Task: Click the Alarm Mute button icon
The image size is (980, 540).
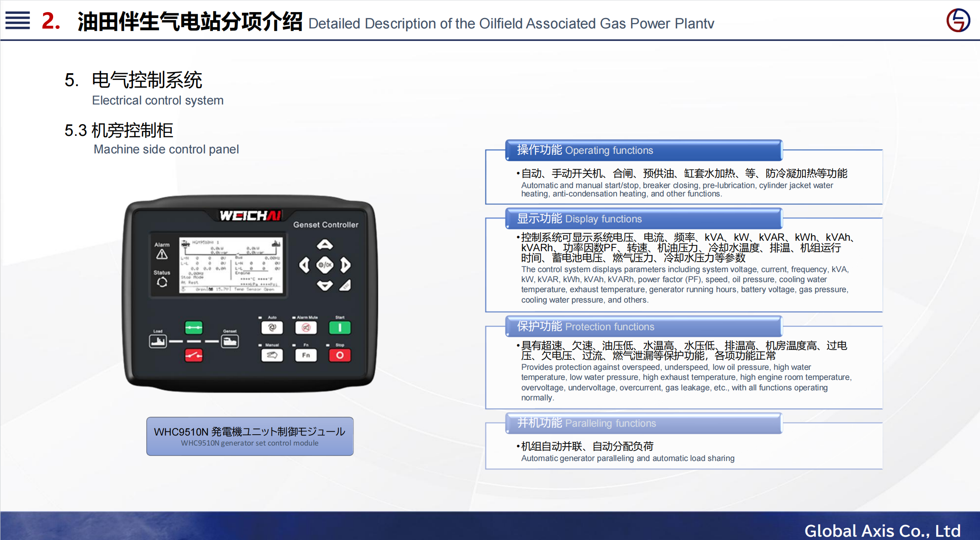Action: click(306, 328)
